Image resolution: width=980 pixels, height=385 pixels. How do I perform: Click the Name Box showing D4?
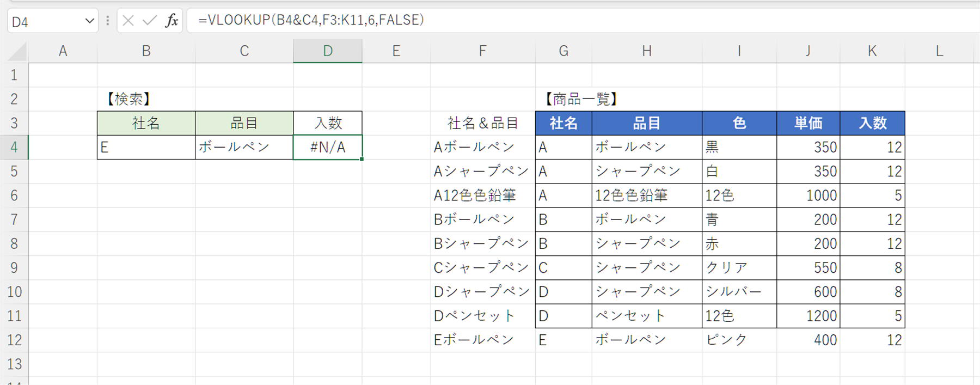tap(46, 21)
